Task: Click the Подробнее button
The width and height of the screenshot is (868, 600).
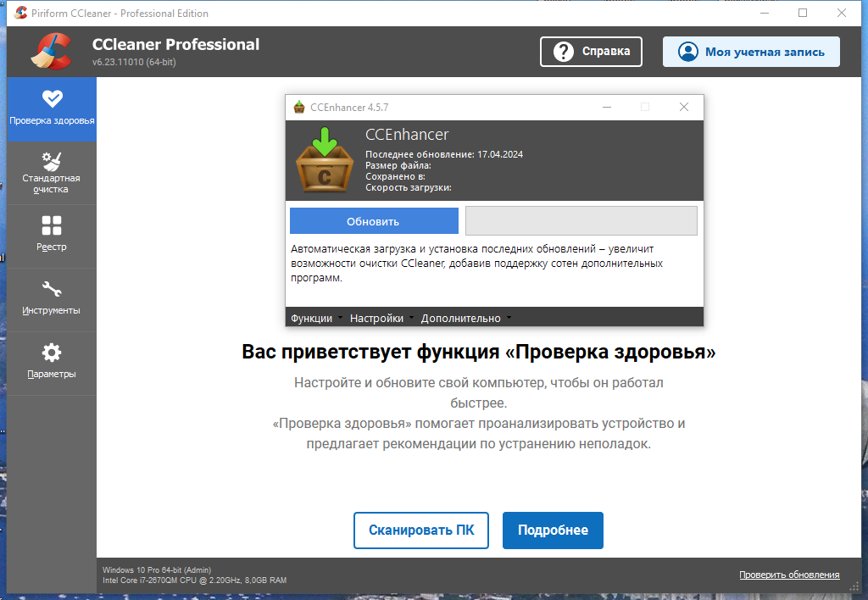Action: pos(553,531)
